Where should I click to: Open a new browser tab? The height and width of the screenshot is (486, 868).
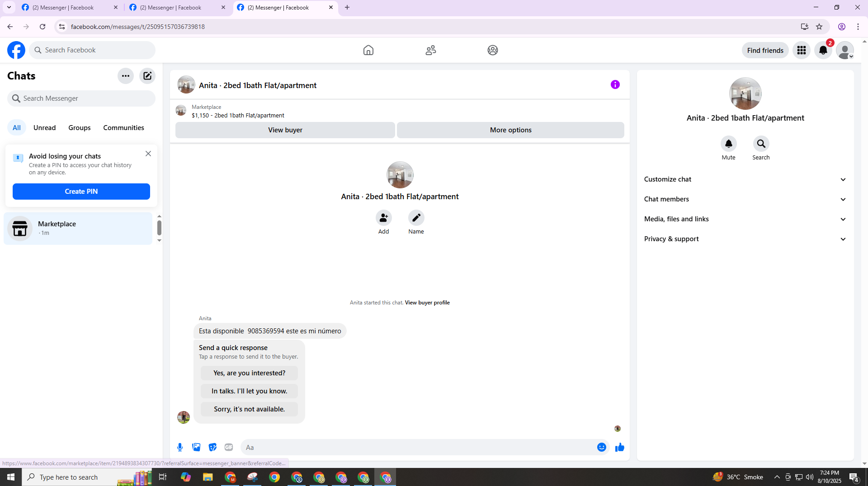pos(347,8)
